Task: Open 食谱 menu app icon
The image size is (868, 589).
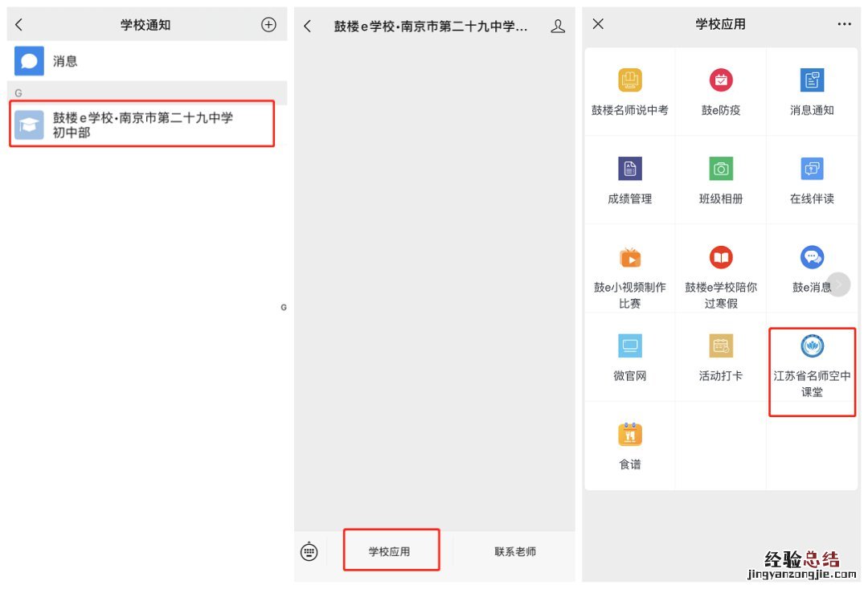Action: tap(630, 436)
